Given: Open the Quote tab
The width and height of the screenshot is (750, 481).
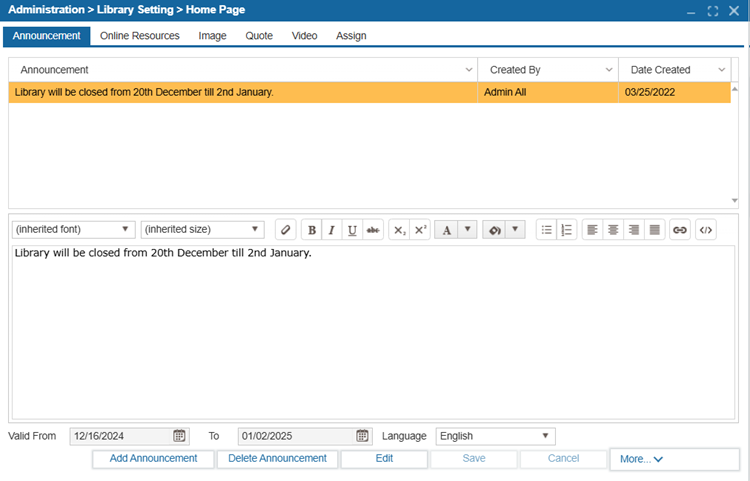Looking at the screenshot, I should tap(259, 36).
